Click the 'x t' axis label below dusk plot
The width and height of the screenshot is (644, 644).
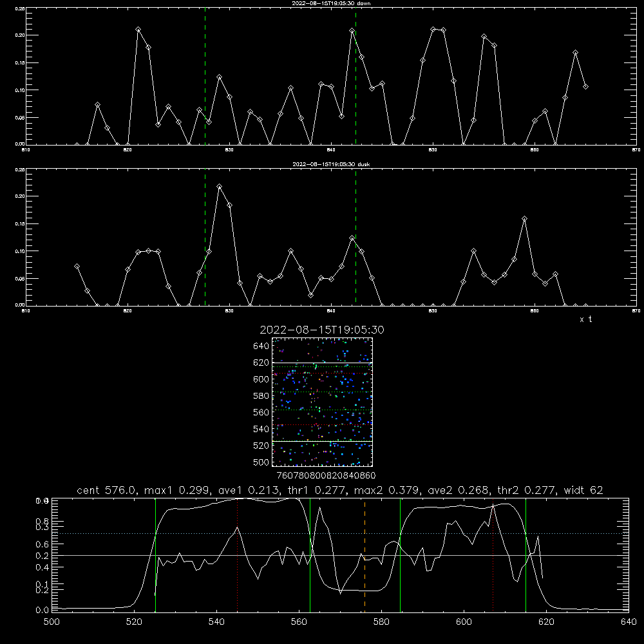coord(586,319)
